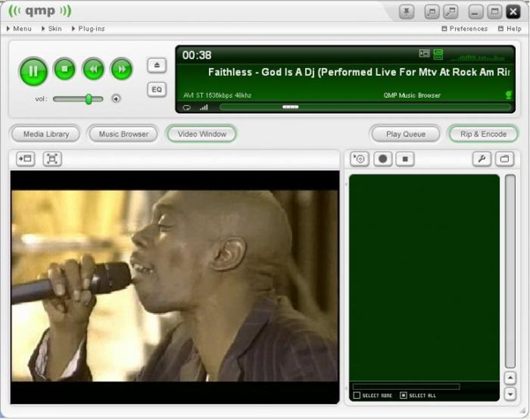Skip forward to the next track
This screenshot has height=420, width=530.
point(122,69)
